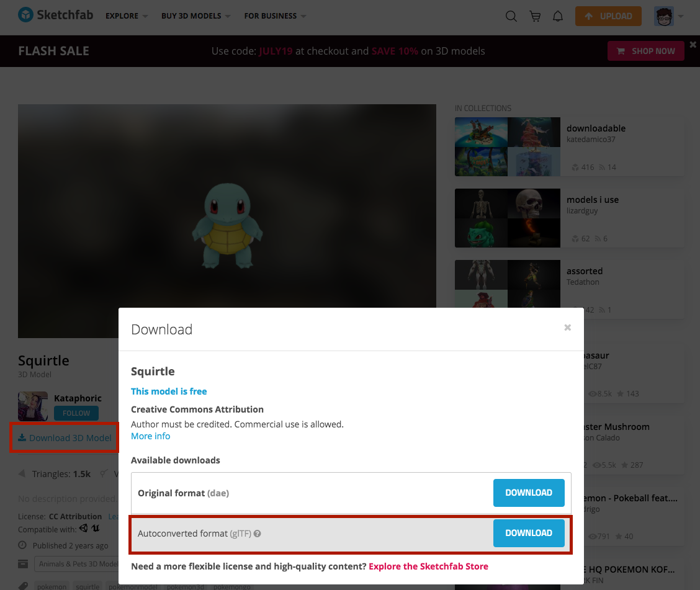The image size is (700, 590).
Task: Click the Unreal Engine compatibility icon
Action: coord(96,528)
